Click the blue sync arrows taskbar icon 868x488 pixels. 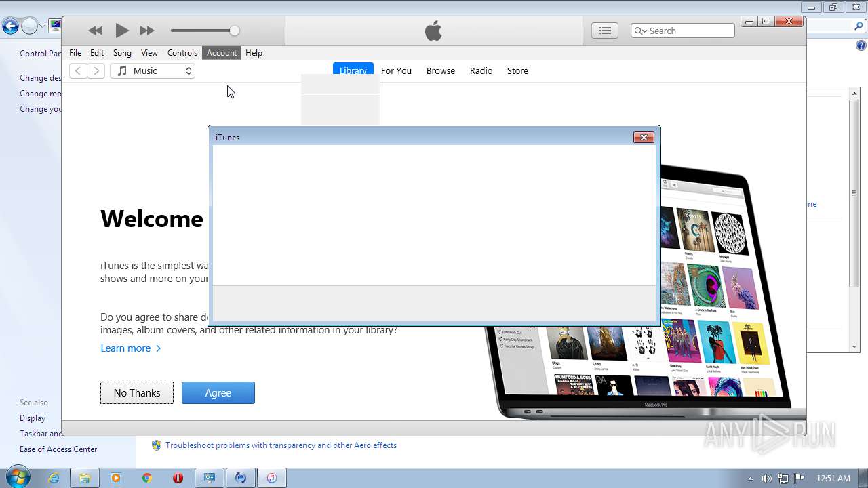tap(241, 478)
